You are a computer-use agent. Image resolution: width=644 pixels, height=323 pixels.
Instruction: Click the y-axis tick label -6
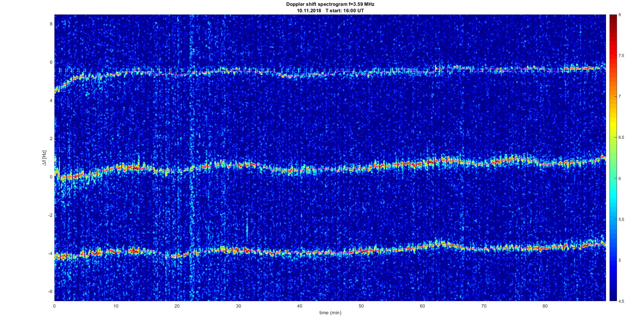coord(50,291)
